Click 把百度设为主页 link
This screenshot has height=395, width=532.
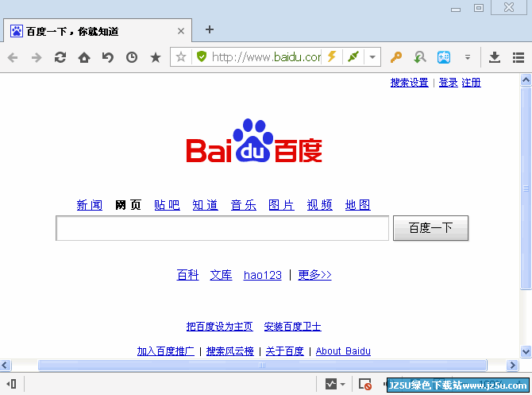(219, 327)
